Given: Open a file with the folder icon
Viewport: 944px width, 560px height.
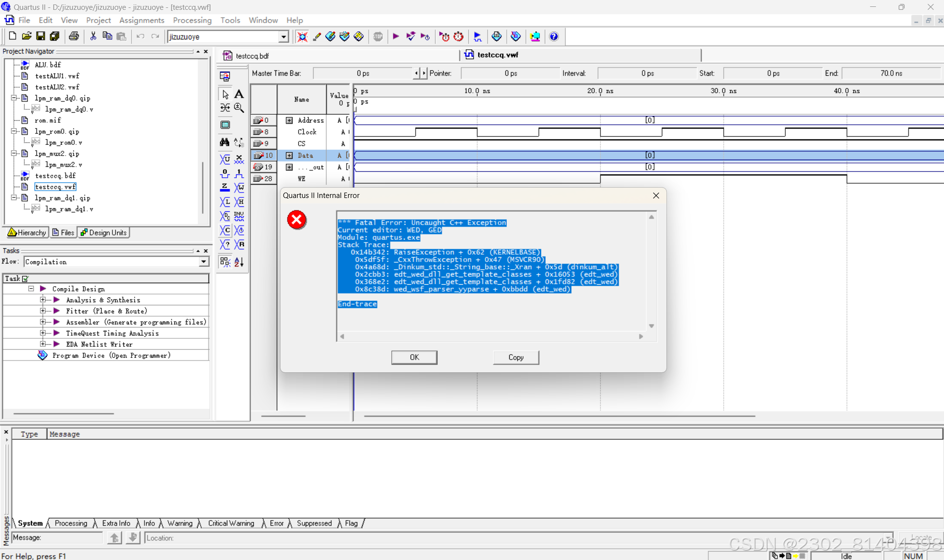Looking at the screenshot, I should [27, 36].
